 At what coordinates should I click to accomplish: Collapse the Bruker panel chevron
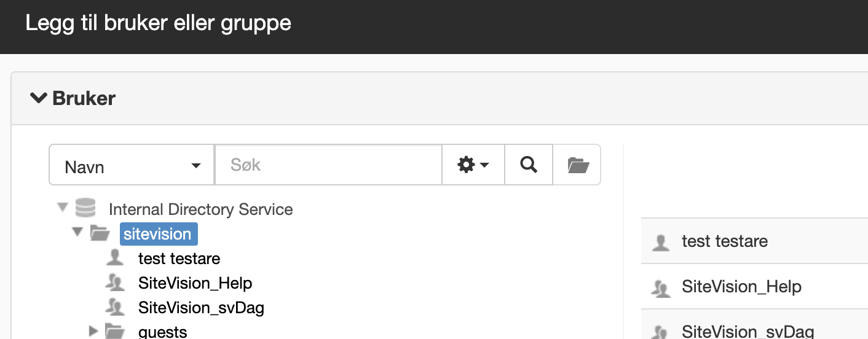coord(39,98)
